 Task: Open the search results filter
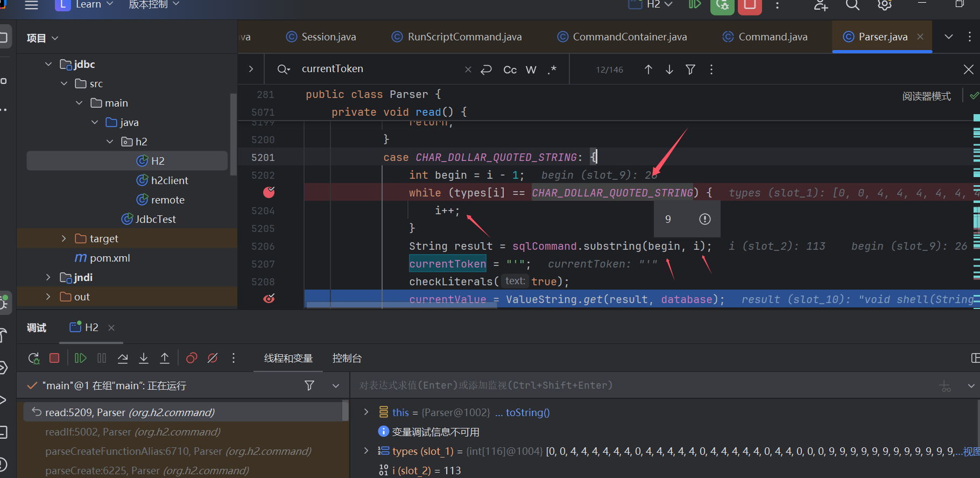click(x=690, y=69)
